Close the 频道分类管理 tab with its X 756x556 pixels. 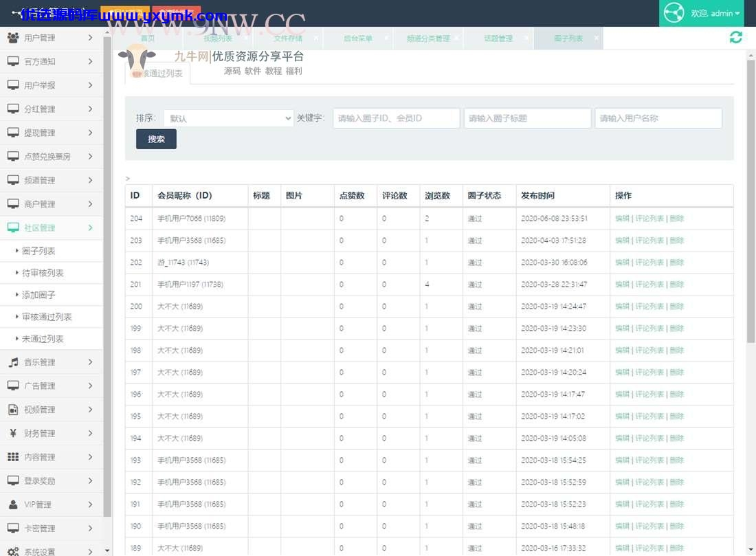[456, 38]
